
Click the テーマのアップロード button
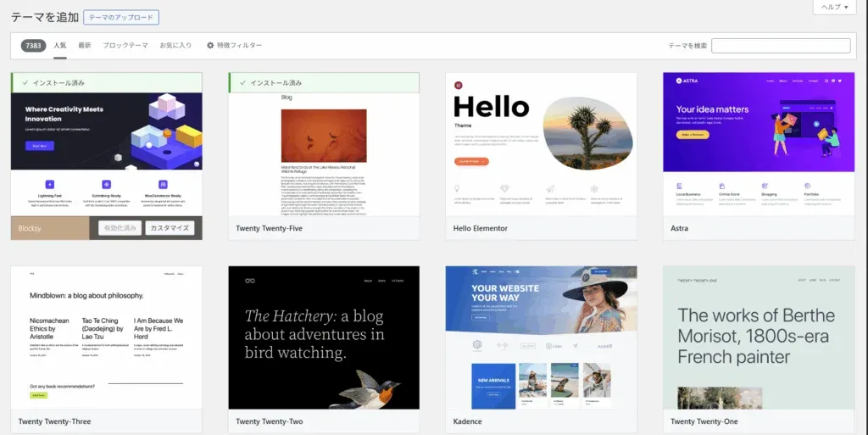pyautogui.click(x=121, y=17)
